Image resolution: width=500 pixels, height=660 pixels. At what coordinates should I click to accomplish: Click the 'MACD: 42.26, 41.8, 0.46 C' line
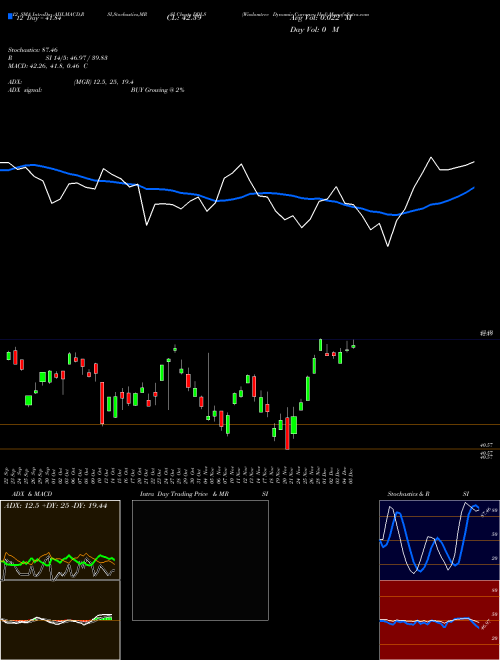coord(48,66)
